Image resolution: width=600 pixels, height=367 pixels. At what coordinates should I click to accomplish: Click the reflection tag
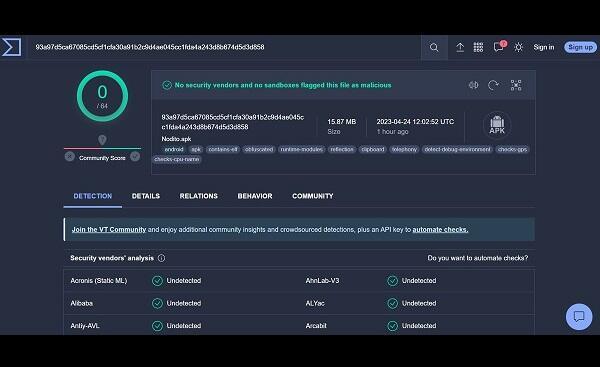click(342, 149)
